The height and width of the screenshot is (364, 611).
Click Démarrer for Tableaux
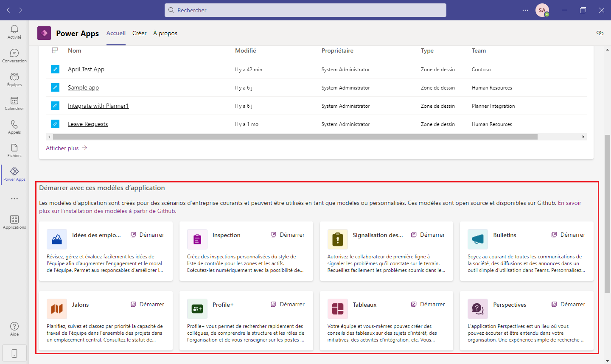(428, 304)
